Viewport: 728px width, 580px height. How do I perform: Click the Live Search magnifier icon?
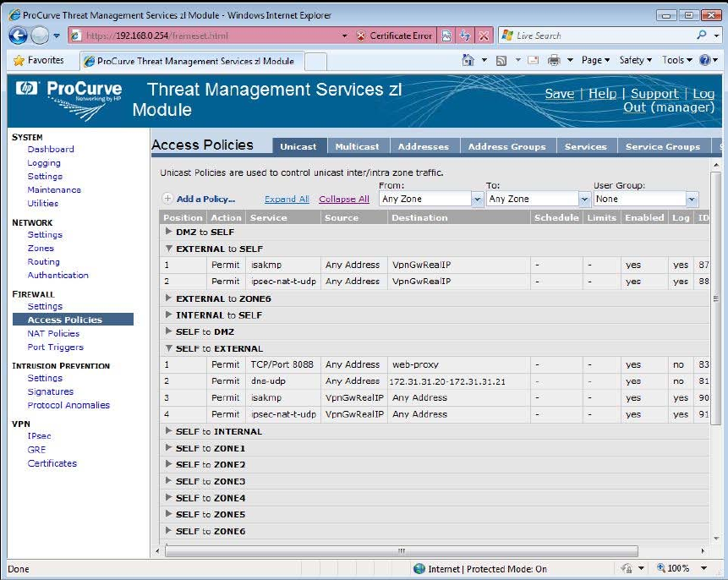(702, 35)
